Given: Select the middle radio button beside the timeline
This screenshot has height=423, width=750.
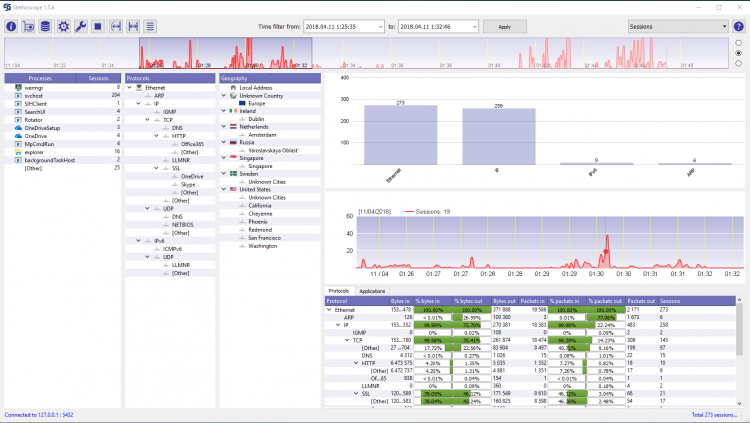Looking at the screenshot, I should (x=739, y=53).
